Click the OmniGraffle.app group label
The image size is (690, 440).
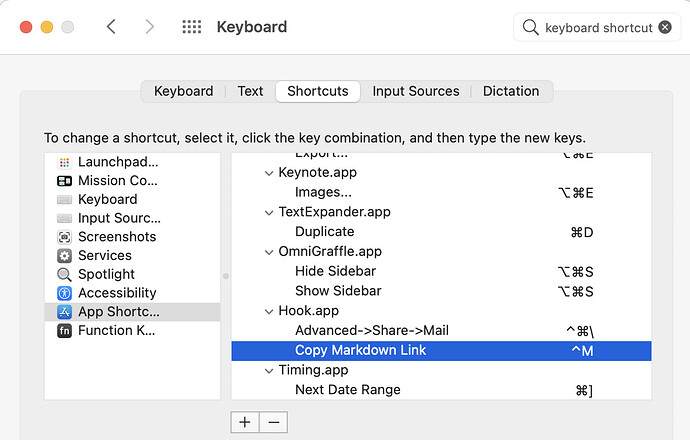point(330,252)
